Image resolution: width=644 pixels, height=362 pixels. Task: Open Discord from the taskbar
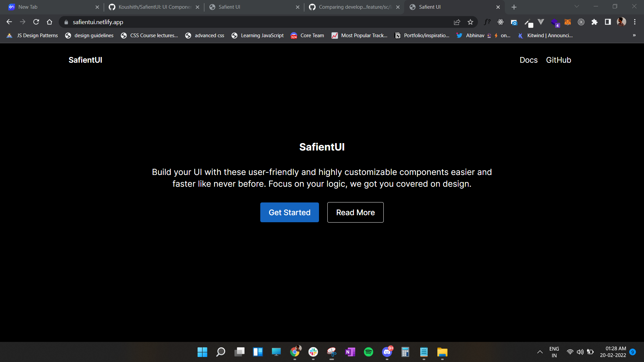tap(386, 352)
